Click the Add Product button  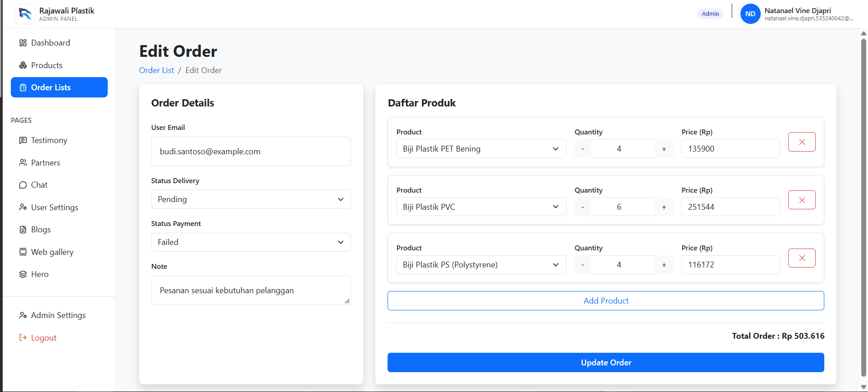[x=606, y=301]
